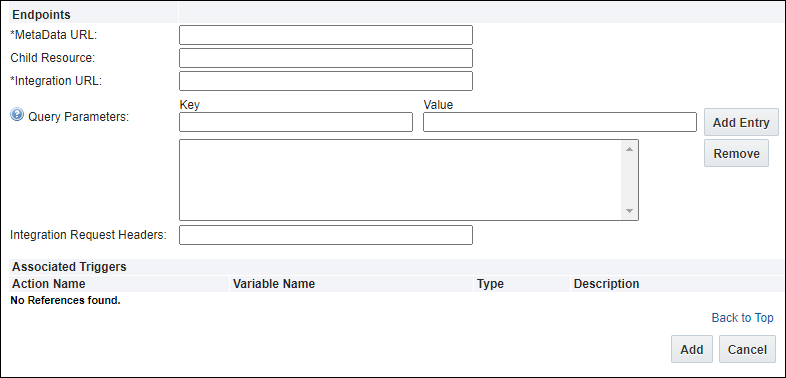Click the "Query Parameters:" label
This screenshot has width=786, height=378.
click(x=79, y=117)
